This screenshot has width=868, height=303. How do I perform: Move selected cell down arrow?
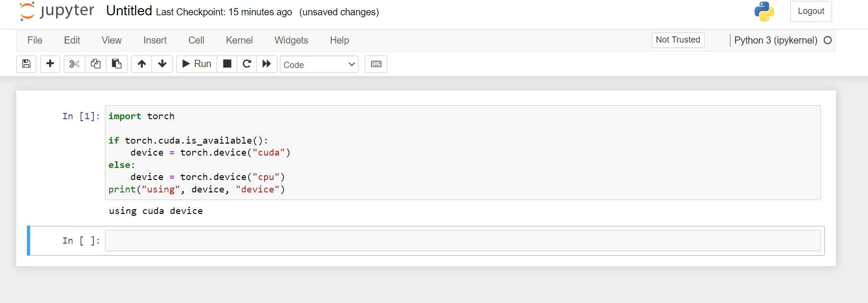point(162,64)
